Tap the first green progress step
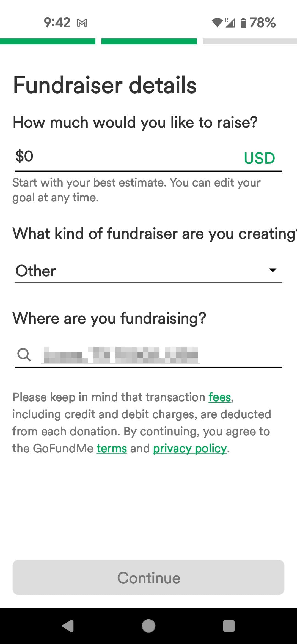Image resolution: width=297 pixels, height=644 pixels. click(48, 41)
